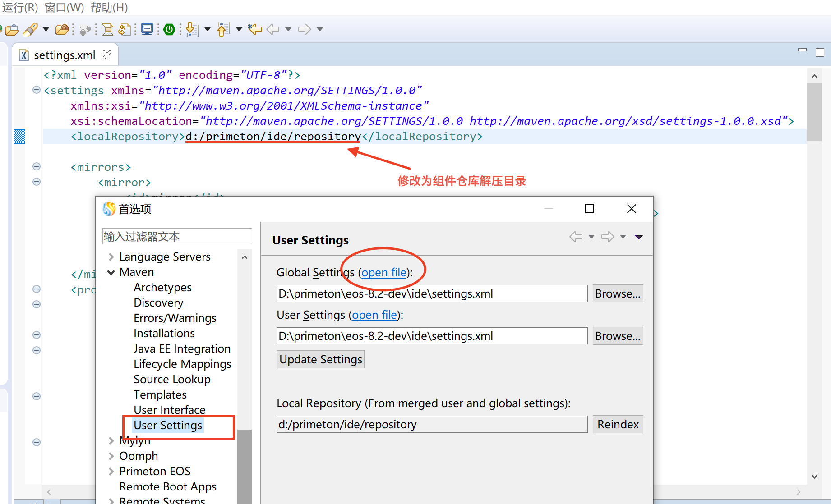
Task: Click the Previous Annotation up arrow icon
Action: pos(223,30)
